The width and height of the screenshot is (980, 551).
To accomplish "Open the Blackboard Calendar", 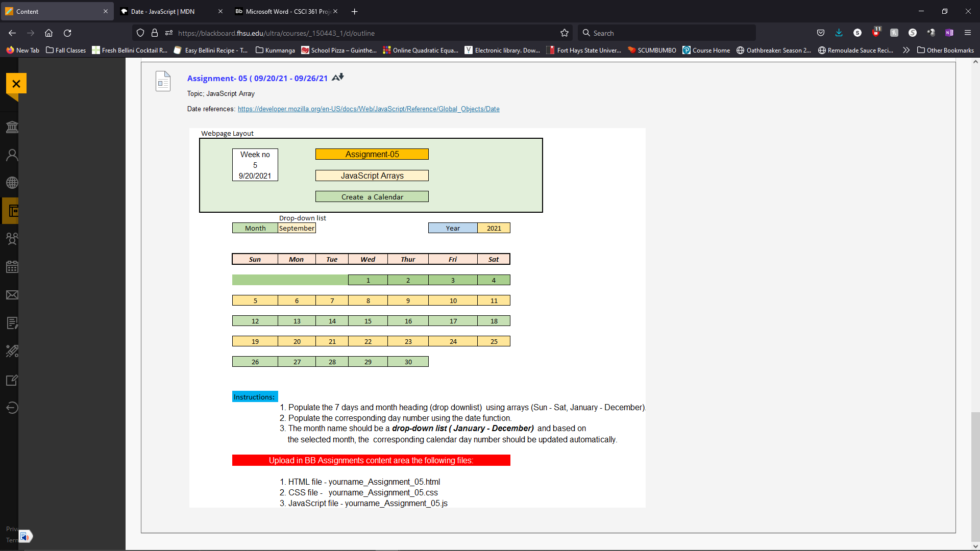I will pyautogui.click(x=12, y=266).
